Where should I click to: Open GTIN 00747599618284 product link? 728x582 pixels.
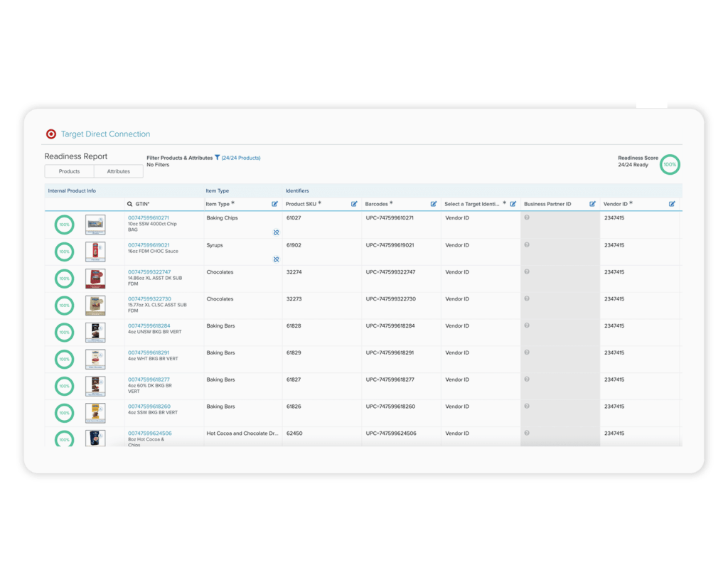(149, 325)
